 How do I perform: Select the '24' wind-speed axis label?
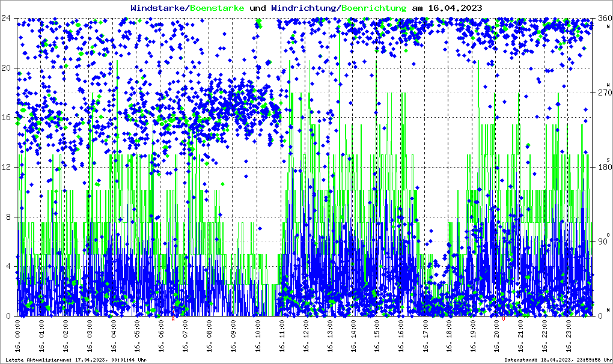tap(6, 18)
